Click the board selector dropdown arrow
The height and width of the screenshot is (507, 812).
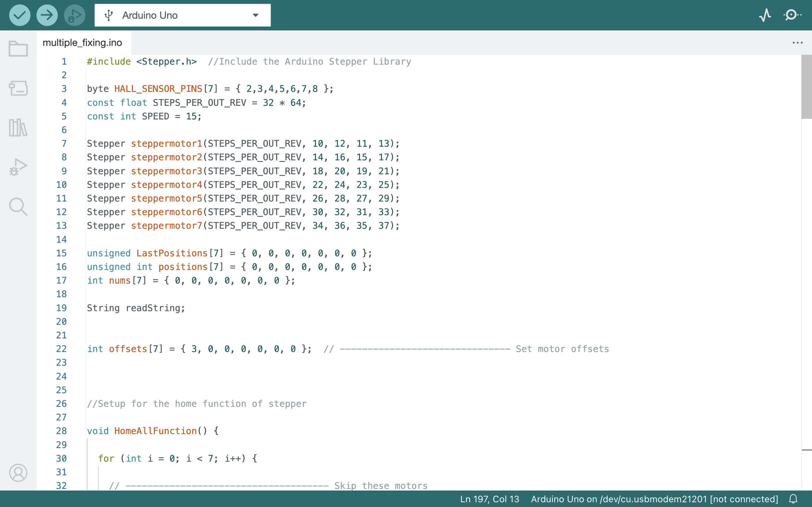(255, 15)
